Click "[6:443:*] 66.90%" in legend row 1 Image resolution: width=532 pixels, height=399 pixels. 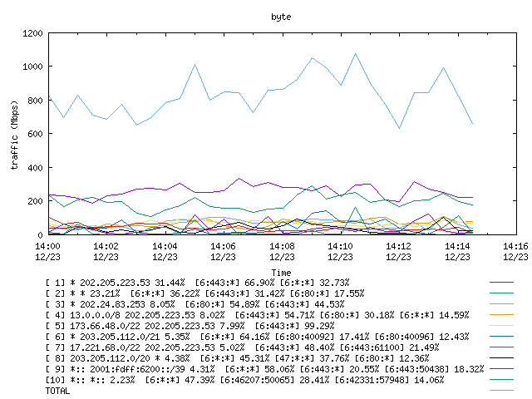pyautogui.click(x=234, y=283)
